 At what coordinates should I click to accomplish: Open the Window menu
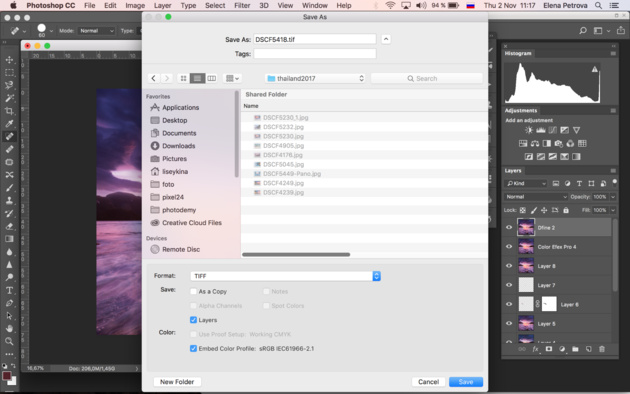tap(315, 6)
